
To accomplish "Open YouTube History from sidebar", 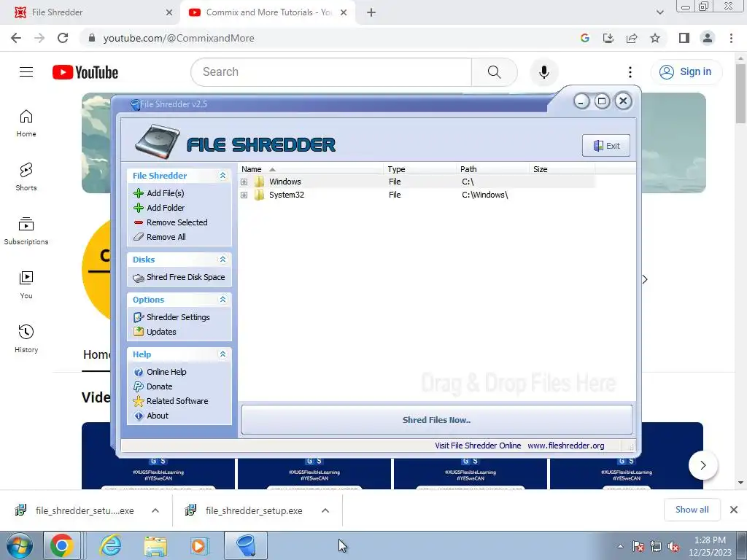I will click(26, 338).
